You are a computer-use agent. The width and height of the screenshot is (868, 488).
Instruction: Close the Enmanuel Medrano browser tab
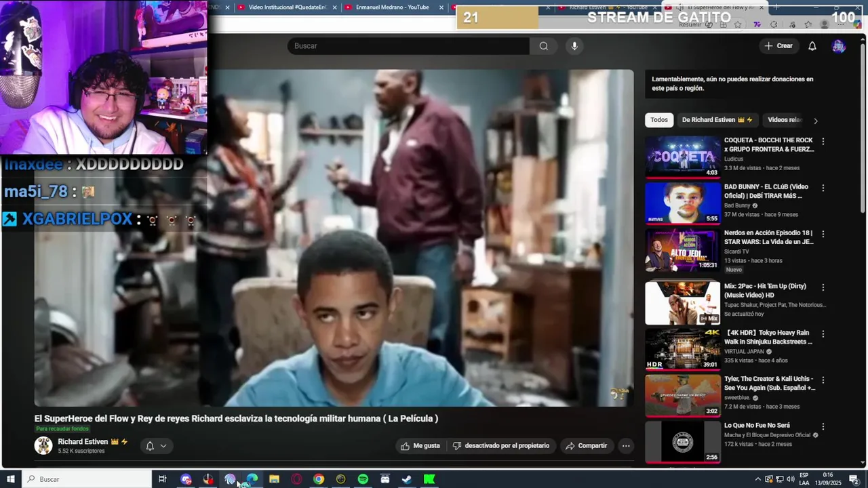click(x=441, y=7)
